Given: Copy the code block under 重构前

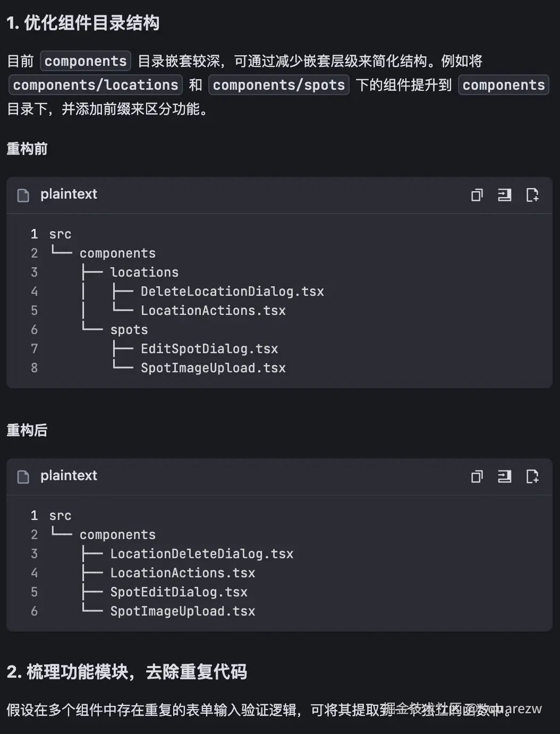Looking at the screenshot, I should click(x=477, y=195).
